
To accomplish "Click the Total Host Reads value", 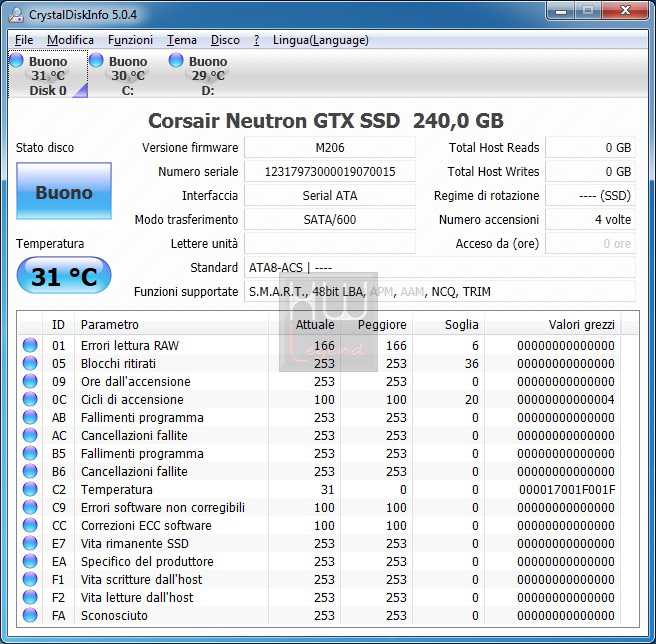I will [590, 148].
